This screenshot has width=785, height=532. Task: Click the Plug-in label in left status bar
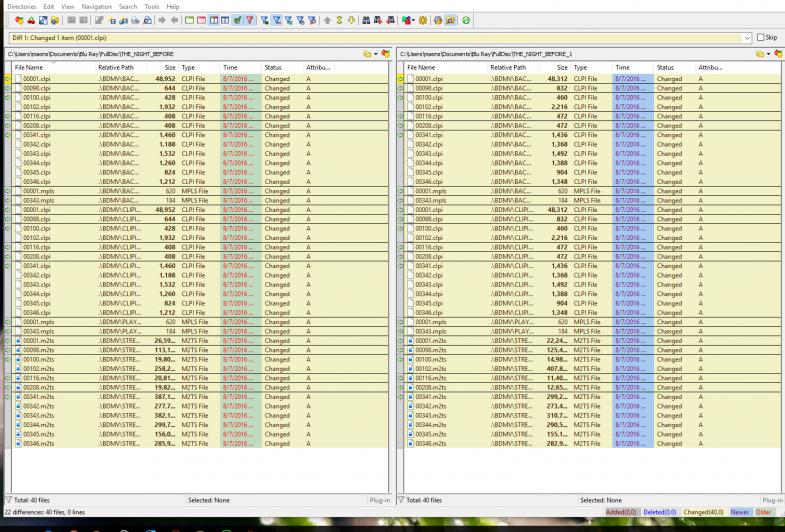(379, 500)
